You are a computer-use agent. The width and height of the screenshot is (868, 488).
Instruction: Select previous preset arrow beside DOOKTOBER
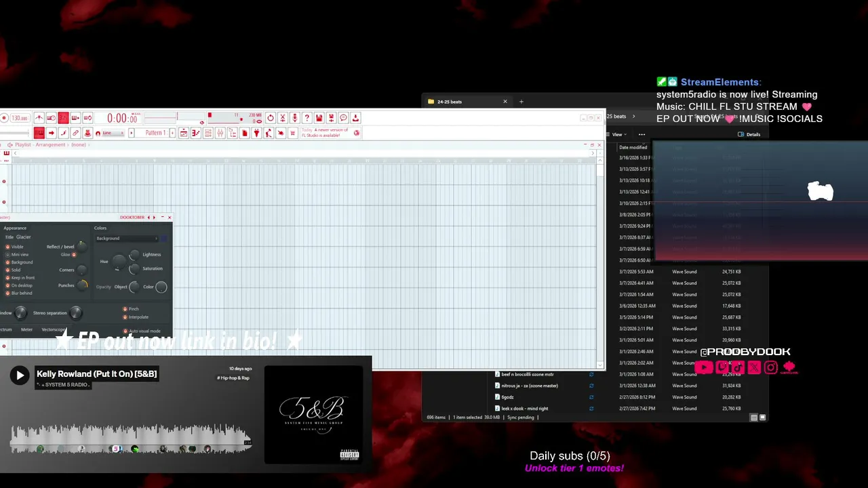(x=149, y=218)
